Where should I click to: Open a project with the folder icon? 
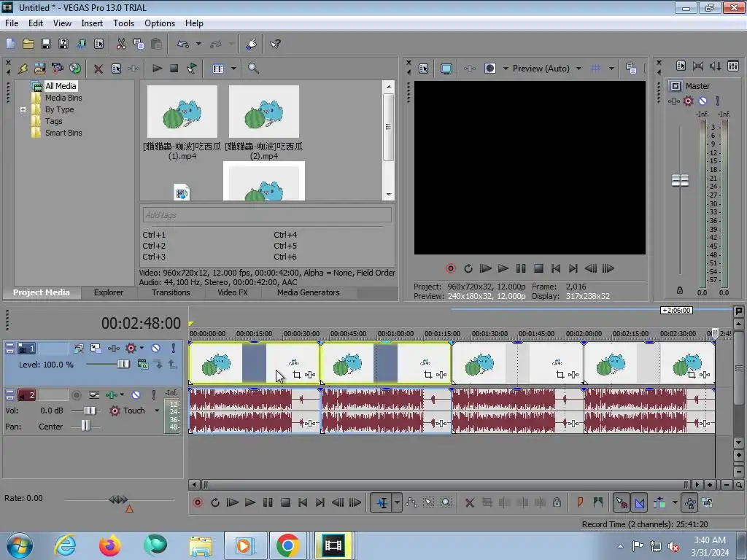(28, 44)
